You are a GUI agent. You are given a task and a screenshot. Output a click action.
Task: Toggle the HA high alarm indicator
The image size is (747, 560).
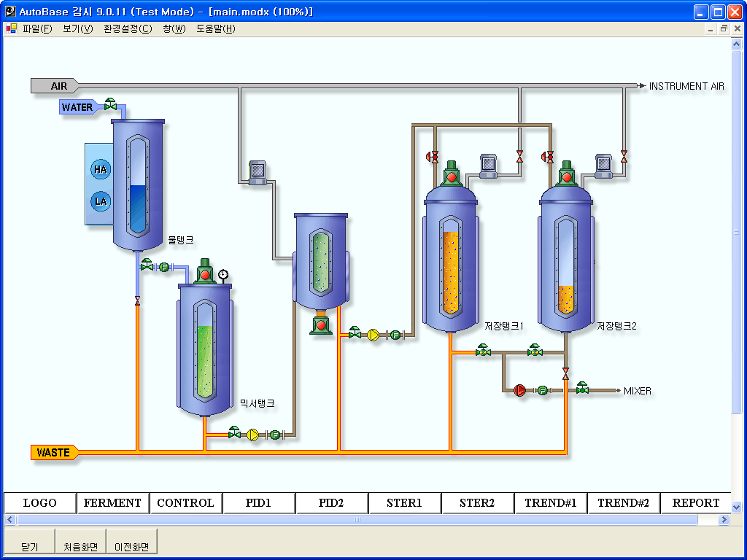(x=100, y=169)
